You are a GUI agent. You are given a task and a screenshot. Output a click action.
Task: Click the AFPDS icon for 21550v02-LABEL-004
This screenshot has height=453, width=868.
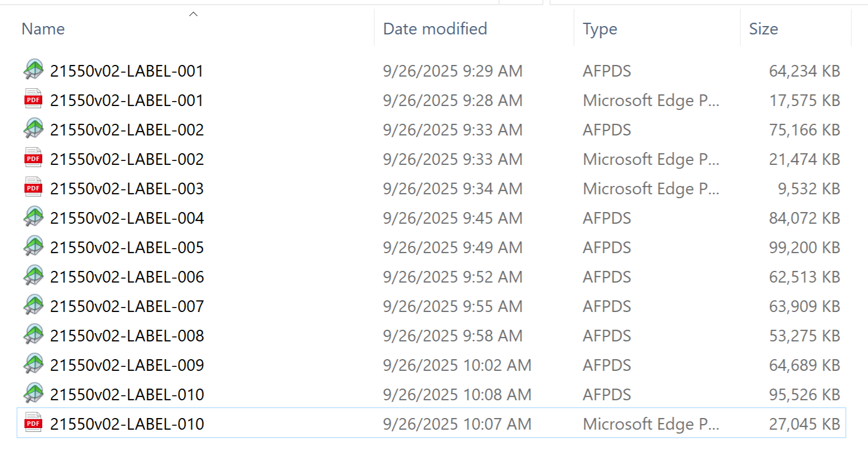point(33,218)
